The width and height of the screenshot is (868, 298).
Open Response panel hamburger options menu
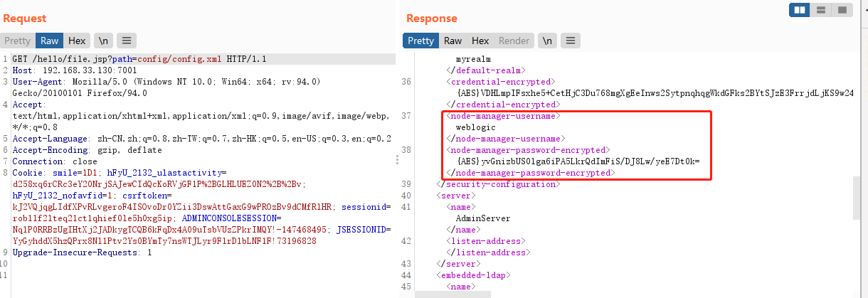pyautogui.click(x=569, y=41)
